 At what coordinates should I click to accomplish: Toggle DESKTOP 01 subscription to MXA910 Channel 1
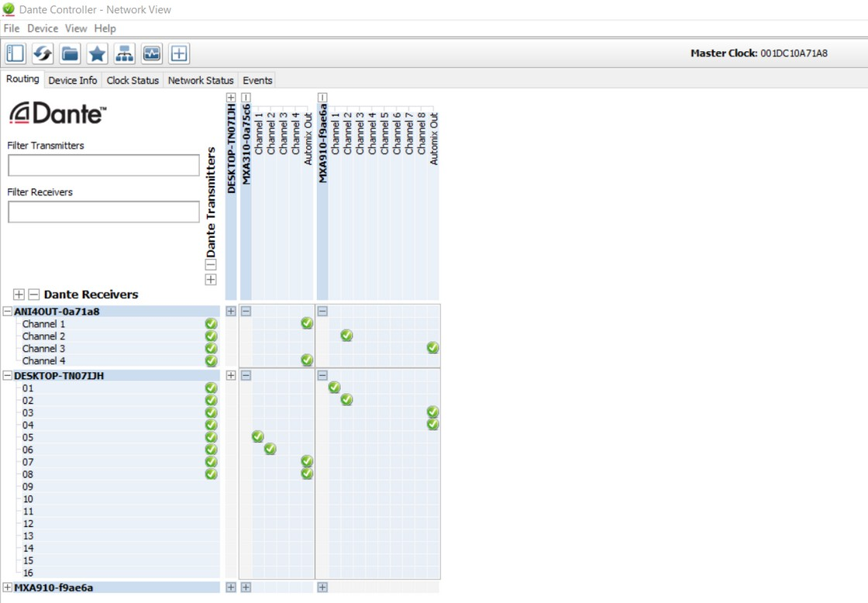coord(334,388)
